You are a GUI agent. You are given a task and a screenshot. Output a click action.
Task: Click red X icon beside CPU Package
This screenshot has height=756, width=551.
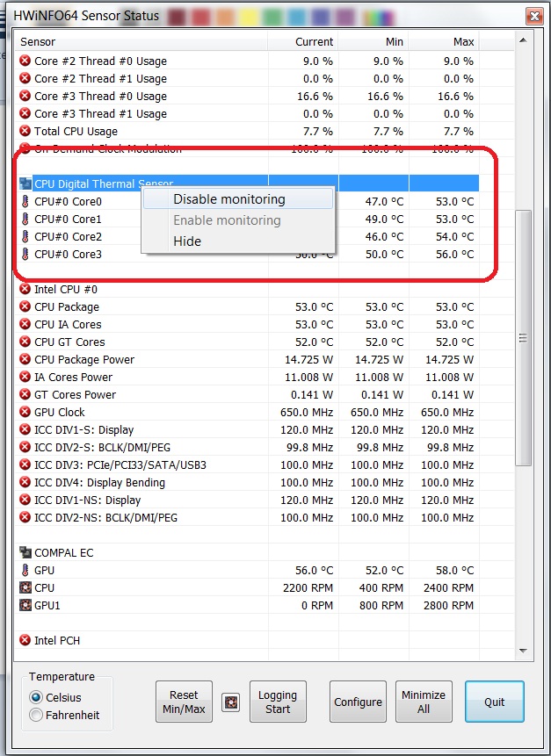click(x=25, y=306)
